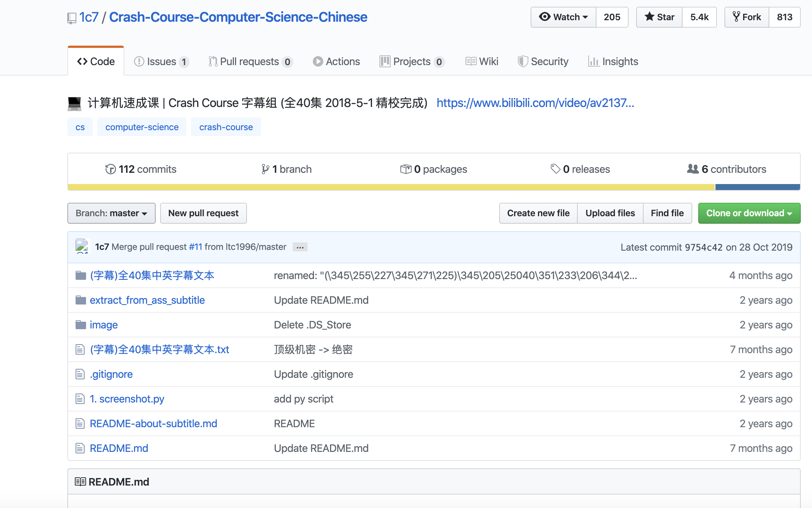Click the laptop emoji in description

tap(74, 103)
